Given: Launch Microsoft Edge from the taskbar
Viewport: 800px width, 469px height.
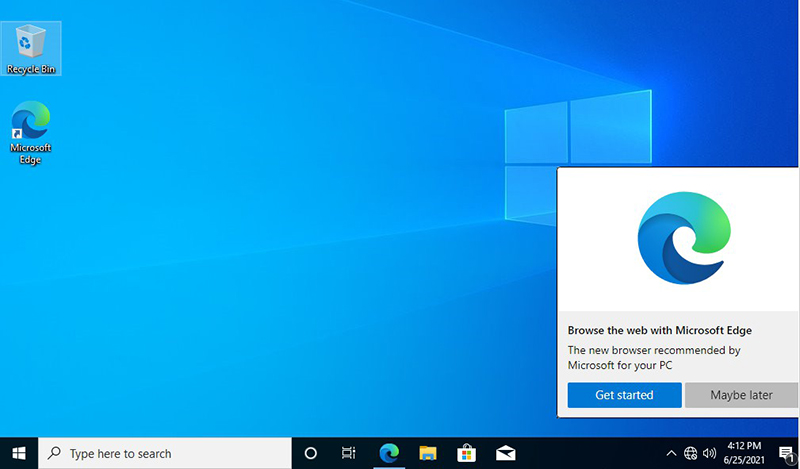Looking at the screenshot, I should tap(389, 453).
